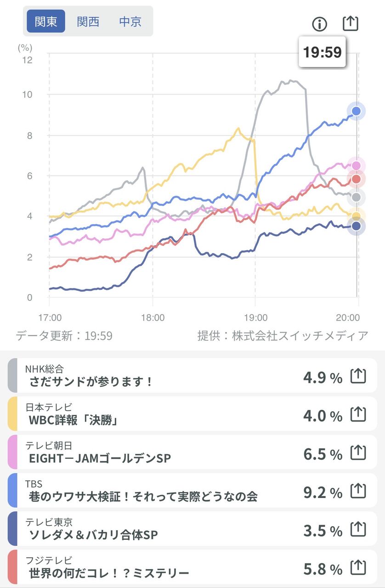Open the 世界の何だコレ！？ミステリー row
The image size is (385, 588).
pos(193,568)
